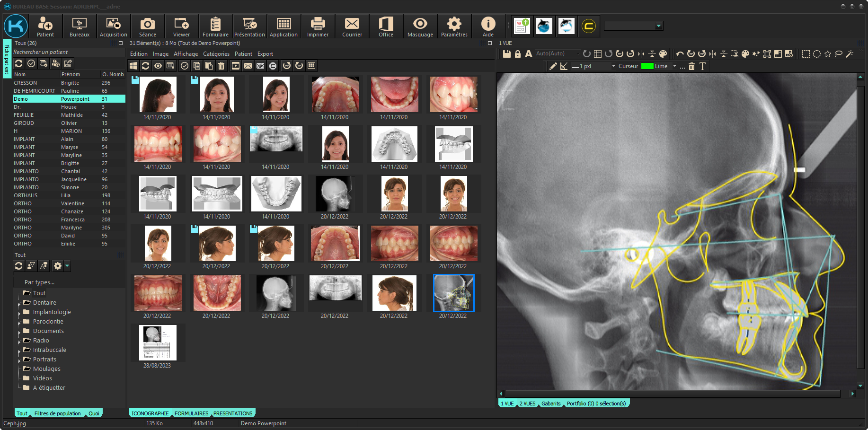Click the 2 VUES button
The image size is (868, 430).
[x=527, y=404]
